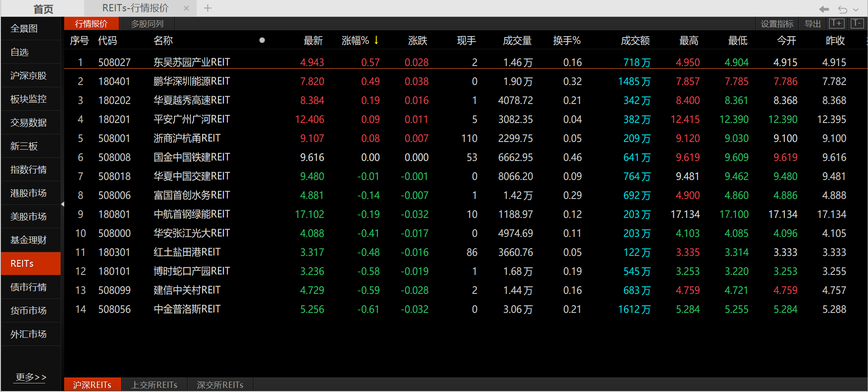Image resolution: width=868 pixels, height=392 pixels.
Task: Open 自选 in the sidebar
Action: [x=31, y=52]
